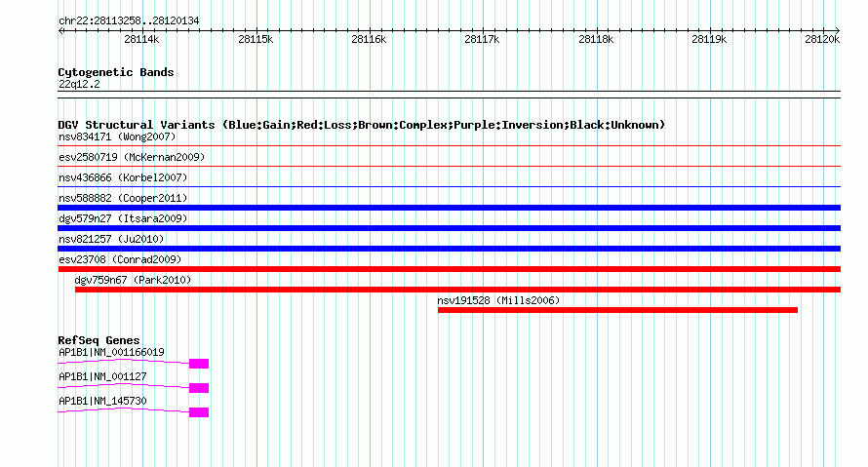Viewport: 868px width, 467px height.
Task: Open variant nsv191528 (Mills2006) label
Action: 498,300
